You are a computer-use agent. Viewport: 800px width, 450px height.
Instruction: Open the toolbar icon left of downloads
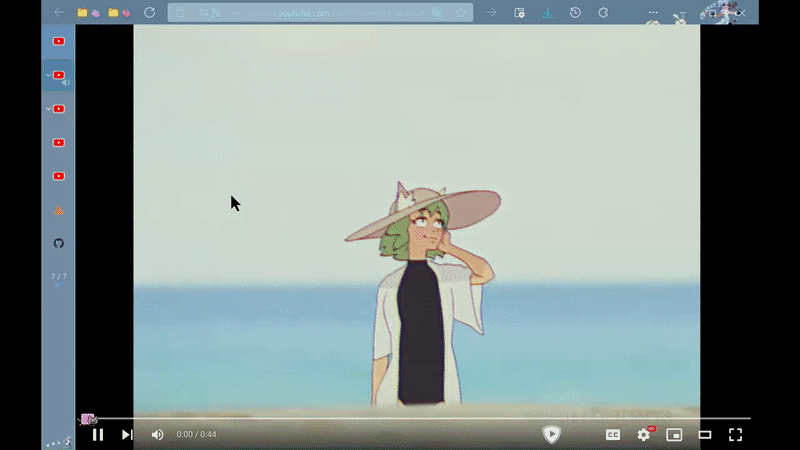[519, 13]
